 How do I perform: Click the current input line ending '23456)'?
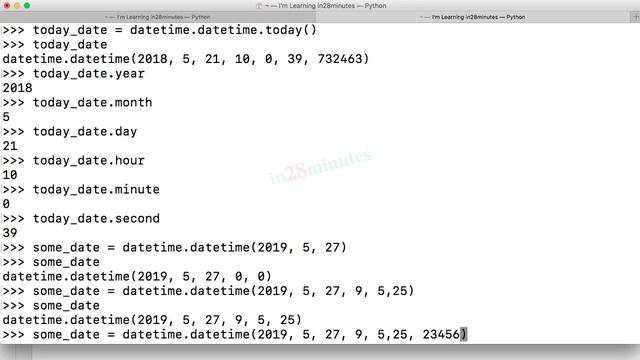(x=235, y=334)
